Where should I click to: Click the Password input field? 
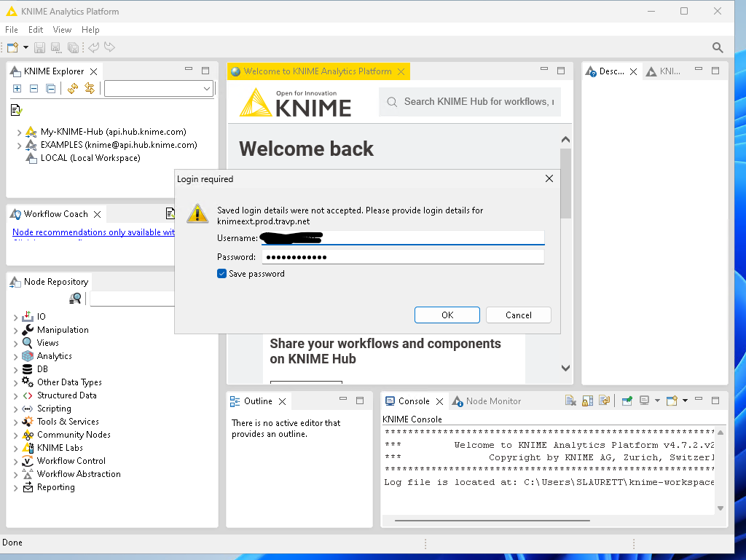402,257
